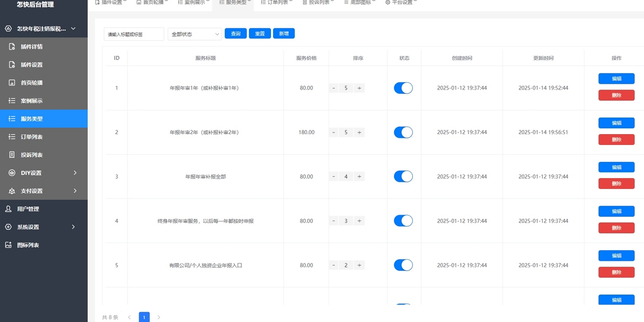Screen dimensions: 644x322
Task: Toggle status switch for ID 4 row
Action: click(x=404, y=221)
